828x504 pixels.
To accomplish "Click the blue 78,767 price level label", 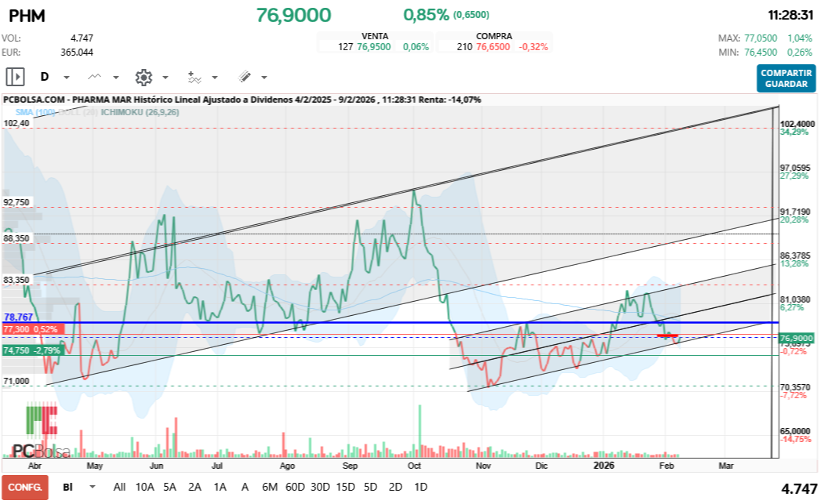I will 17,317.
